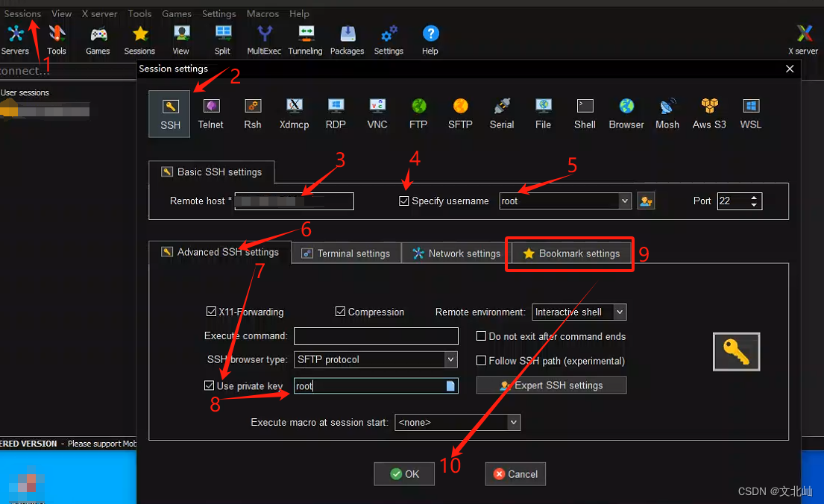Open the Sessions menu
Screen dimensions: 824x504
click(x=22, y=13)
